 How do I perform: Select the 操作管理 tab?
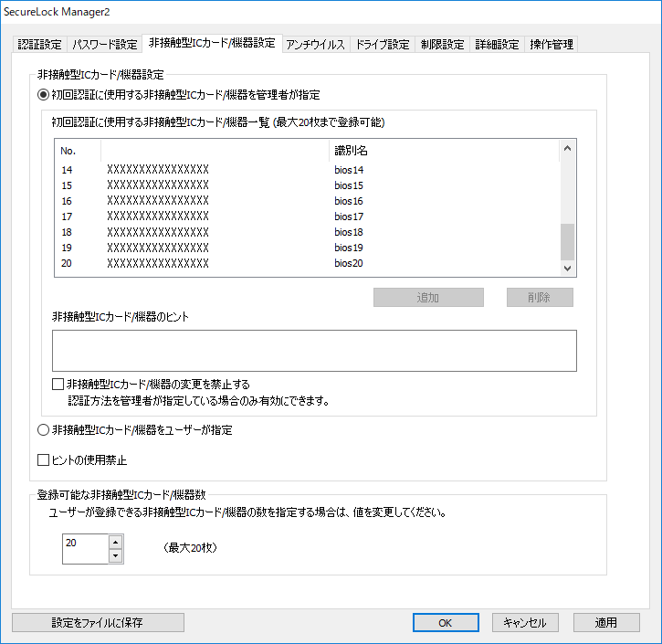(552, 45)
